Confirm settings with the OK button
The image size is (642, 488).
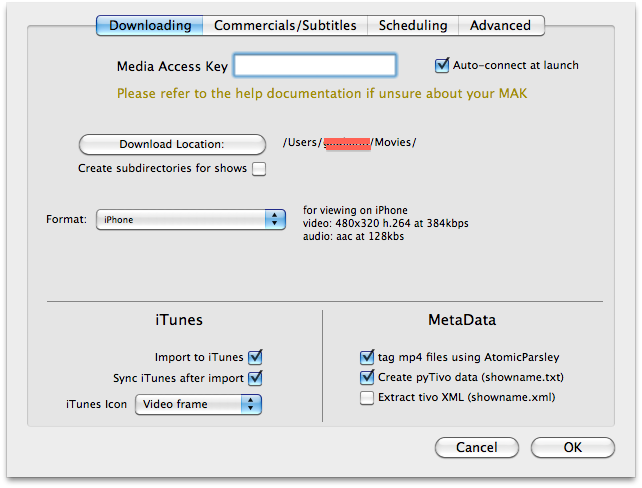[572, 448]
